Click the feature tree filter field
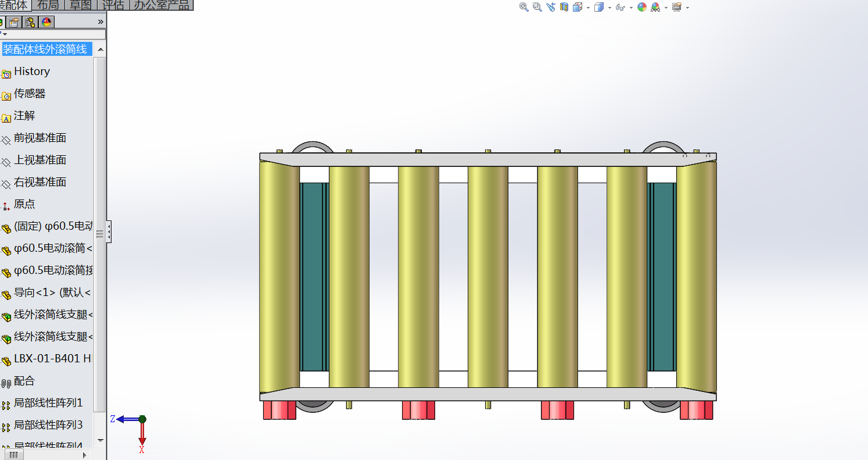The height and width of the screenshot is (460, 868). [x=53, y=34]
